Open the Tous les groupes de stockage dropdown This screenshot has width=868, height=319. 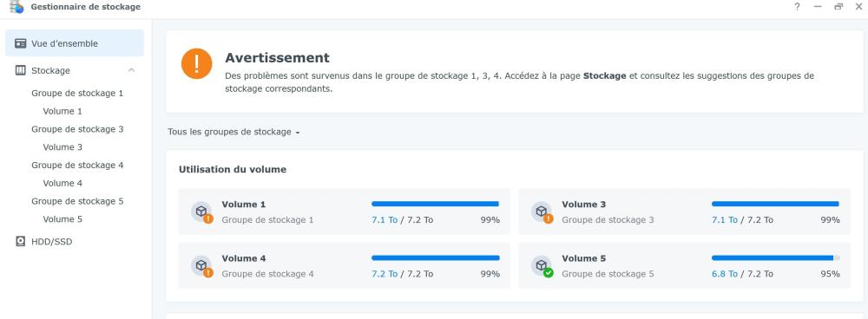pos(233,132)
